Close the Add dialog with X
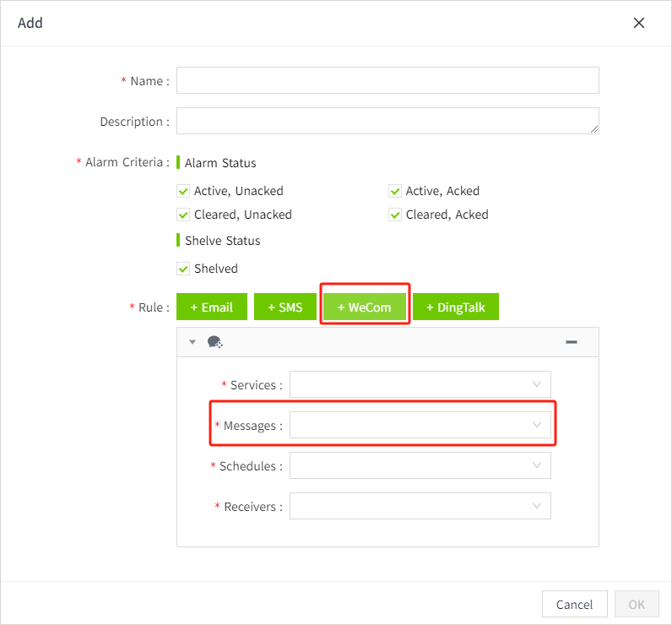This screenshot has height=625, width=672. coord(639,23)
